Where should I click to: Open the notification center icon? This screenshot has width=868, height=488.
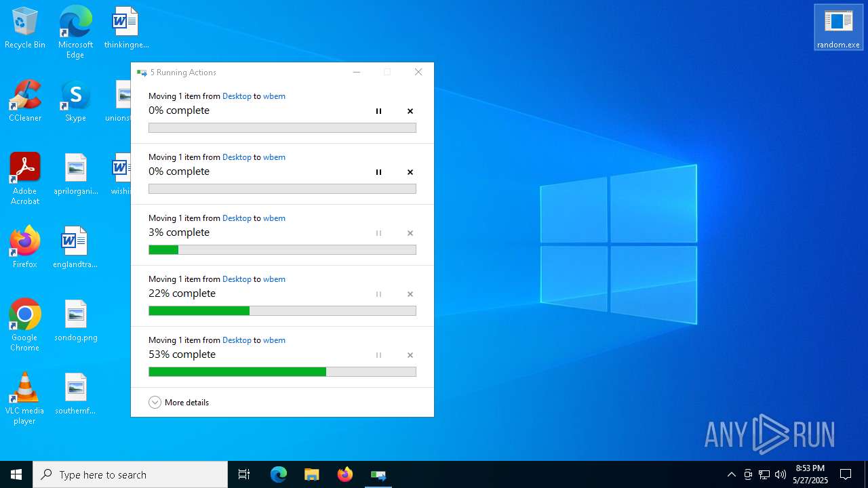point(846,474)
